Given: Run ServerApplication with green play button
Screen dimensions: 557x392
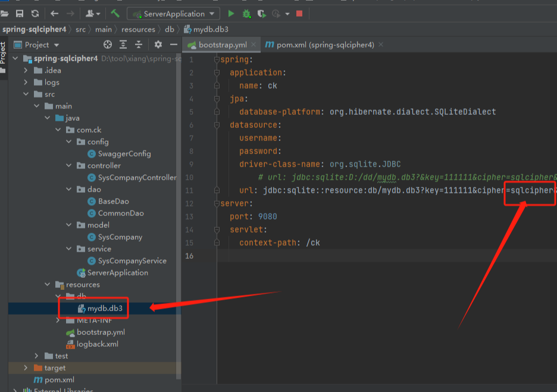Looking at the screenshot, I should 231,14.
